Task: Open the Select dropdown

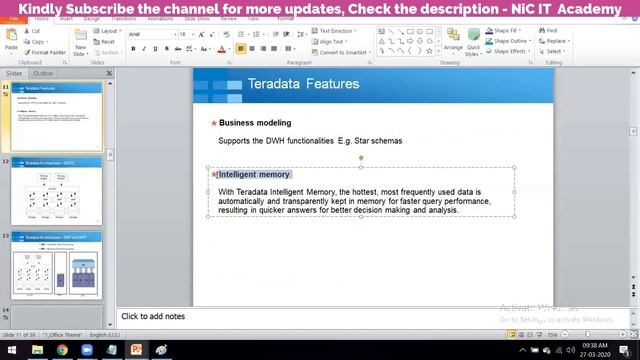Action: (552, 51)
